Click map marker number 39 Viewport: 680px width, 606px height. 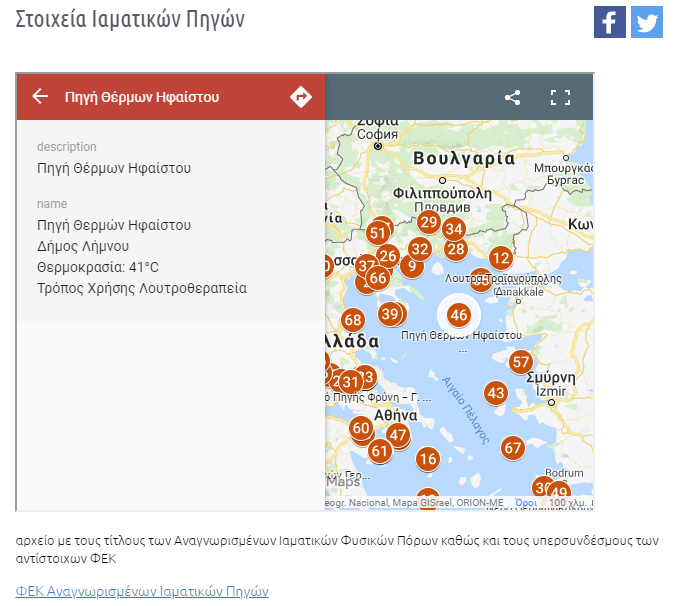click(x=390, y=313)
